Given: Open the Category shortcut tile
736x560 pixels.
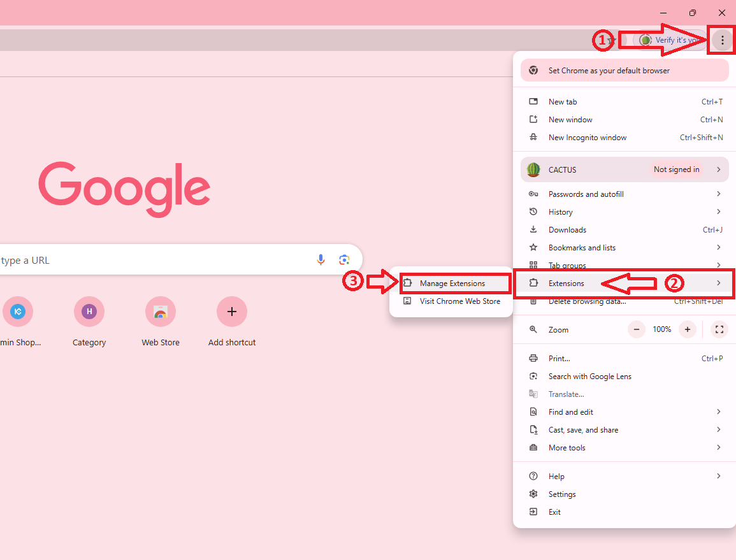Looking at the screenshot, I should click(x=89, y=322).
